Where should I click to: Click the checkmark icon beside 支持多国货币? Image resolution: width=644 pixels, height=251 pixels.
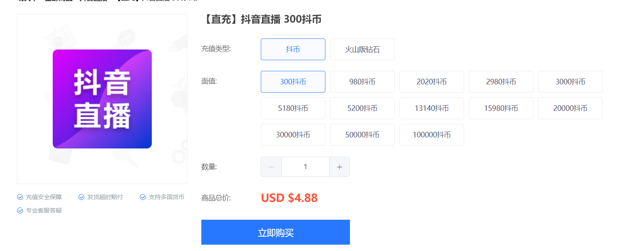pos(143,197)
